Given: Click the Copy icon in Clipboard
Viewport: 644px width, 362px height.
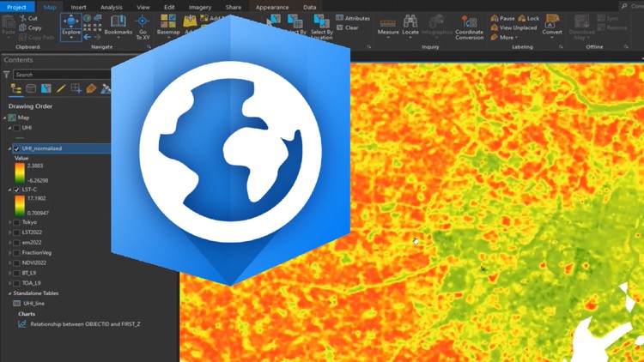Looking at the screenshot, I should 23,28.
